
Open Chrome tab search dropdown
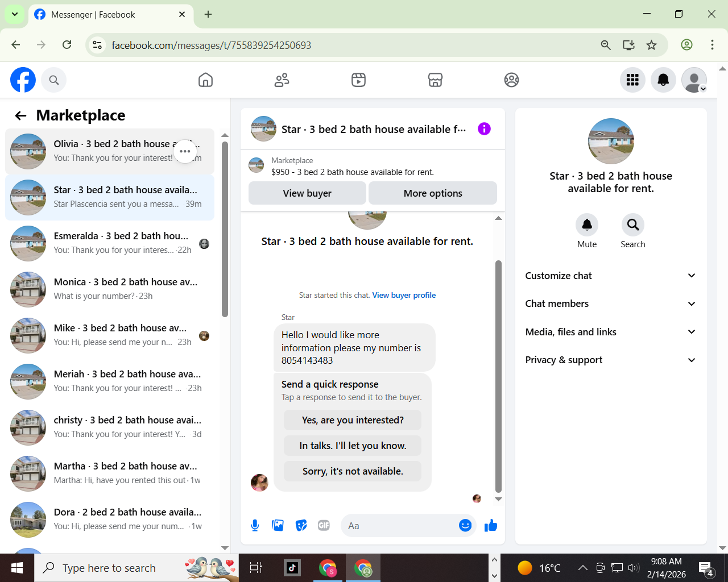(14, 14)
